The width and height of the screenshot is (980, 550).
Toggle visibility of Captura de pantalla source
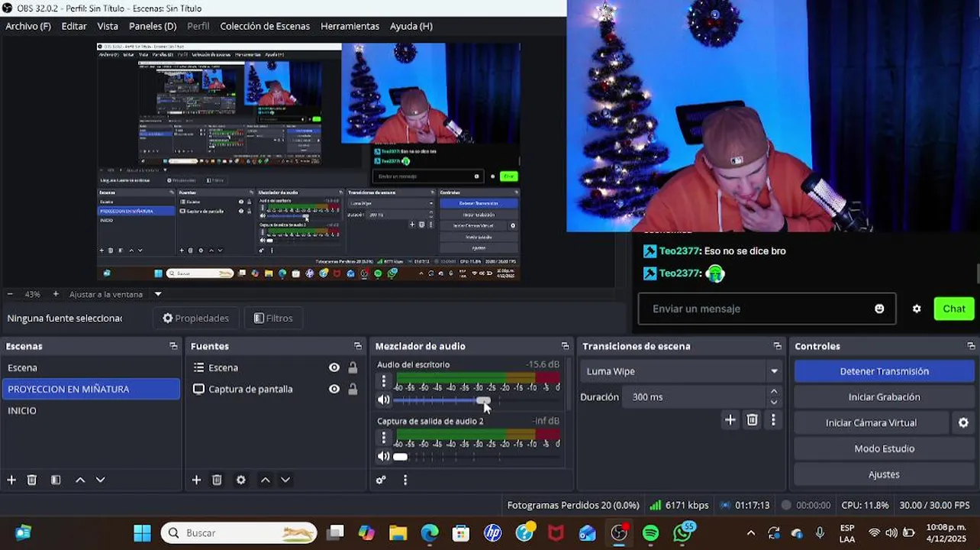pos(334,389)
